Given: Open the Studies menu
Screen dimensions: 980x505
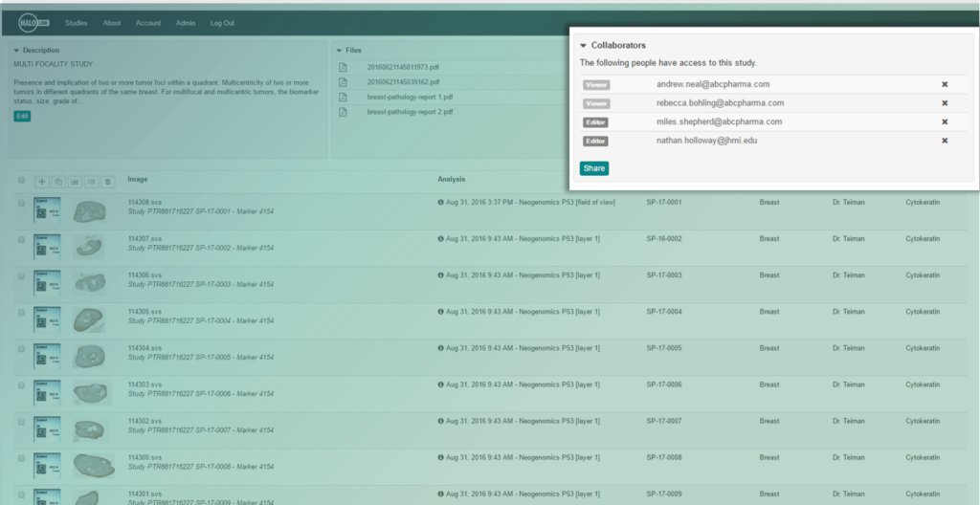Looking at the screenshot, I should pos(78,23).
